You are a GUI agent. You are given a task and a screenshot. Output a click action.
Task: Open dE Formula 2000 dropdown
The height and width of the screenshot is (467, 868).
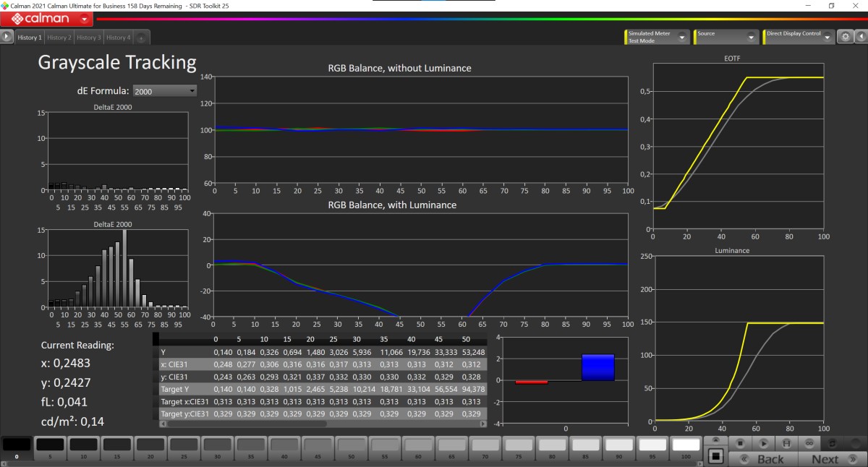[165, 91]
